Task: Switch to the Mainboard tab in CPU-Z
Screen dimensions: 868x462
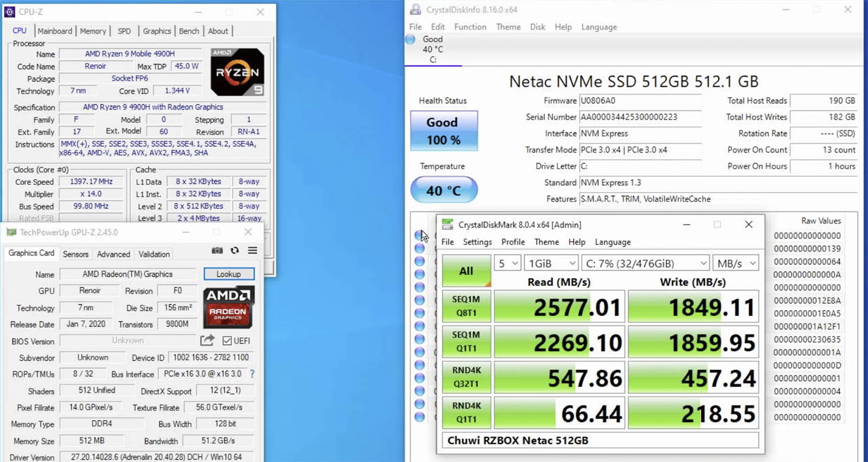Action: tap(55, 31)
